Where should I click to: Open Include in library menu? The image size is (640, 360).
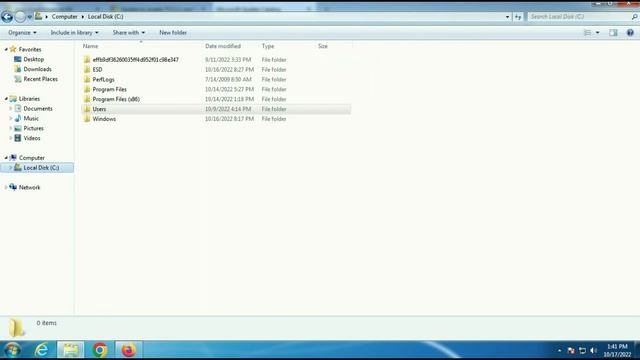(x=74, y=33)
